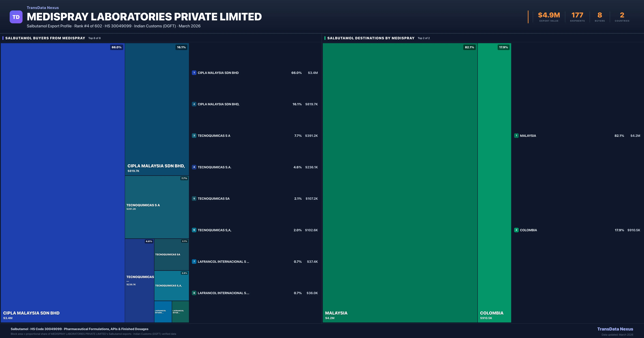This screenshot has height=338, width=644.
Task: Click the $4.9M export value stat
Action: click(549, 16)
